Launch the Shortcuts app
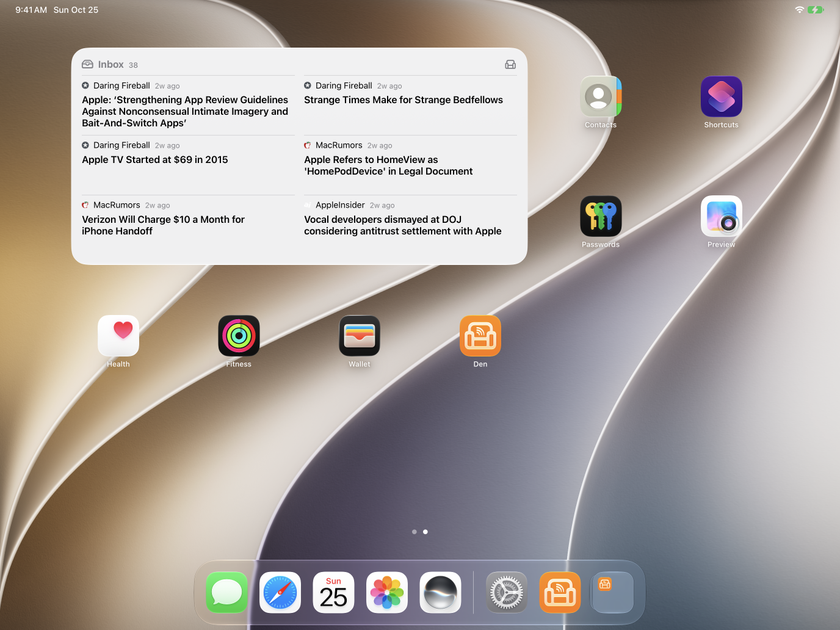This screenshot has height=630, width=840. coord(722,96)
